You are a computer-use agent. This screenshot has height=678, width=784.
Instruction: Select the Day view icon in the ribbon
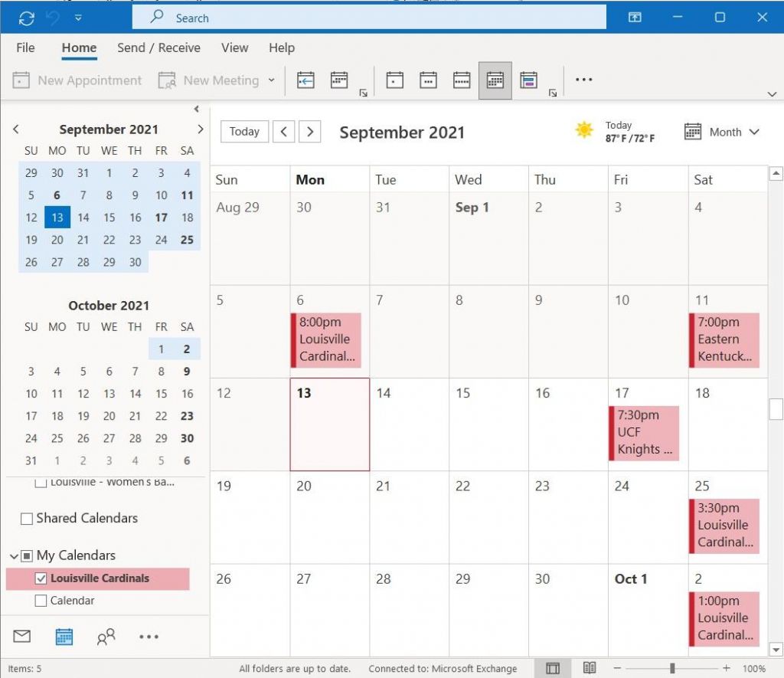[394, 80]
